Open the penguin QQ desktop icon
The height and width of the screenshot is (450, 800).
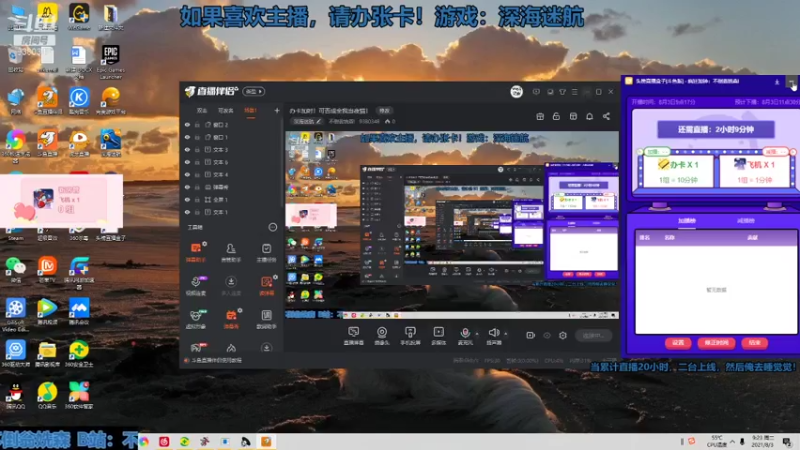(x=16, y=396)
